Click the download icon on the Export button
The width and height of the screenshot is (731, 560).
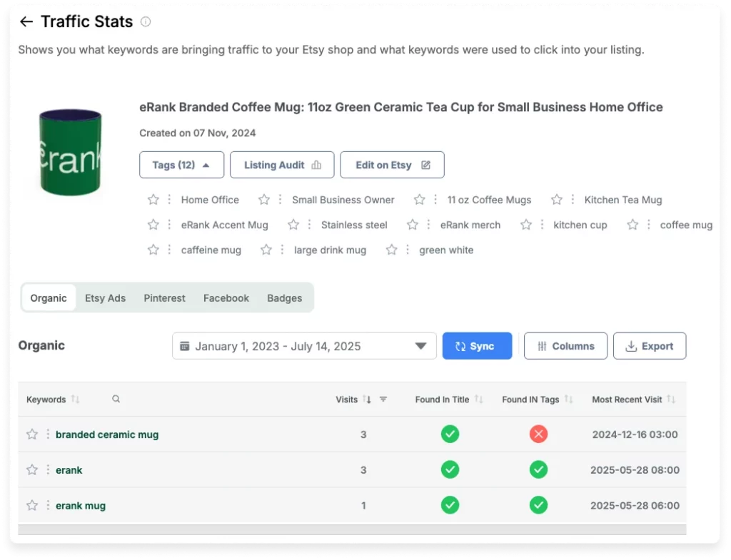(x=631, y=345)
